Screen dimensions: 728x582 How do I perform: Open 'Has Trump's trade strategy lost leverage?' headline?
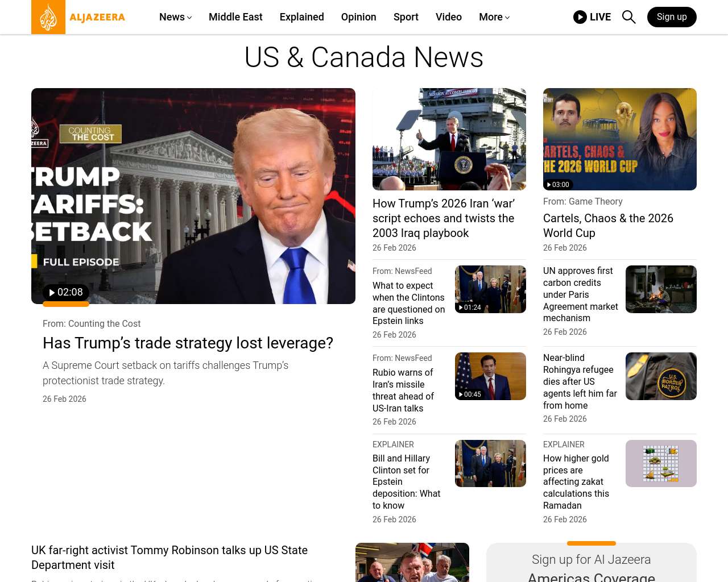pyautogui.click(x=188, y=343)
